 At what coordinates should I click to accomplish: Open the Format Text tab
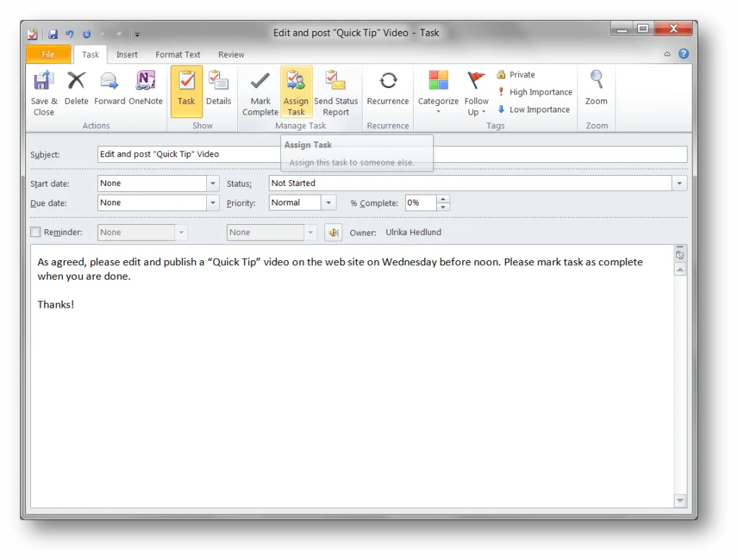click(177, 54)
